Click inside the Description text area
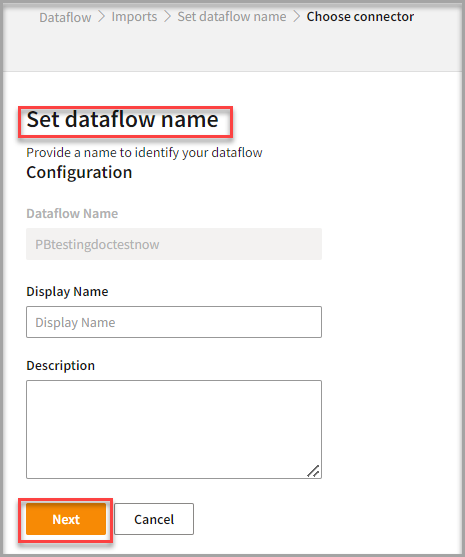This screenshot has width=465, height=557. coord(174,429)
